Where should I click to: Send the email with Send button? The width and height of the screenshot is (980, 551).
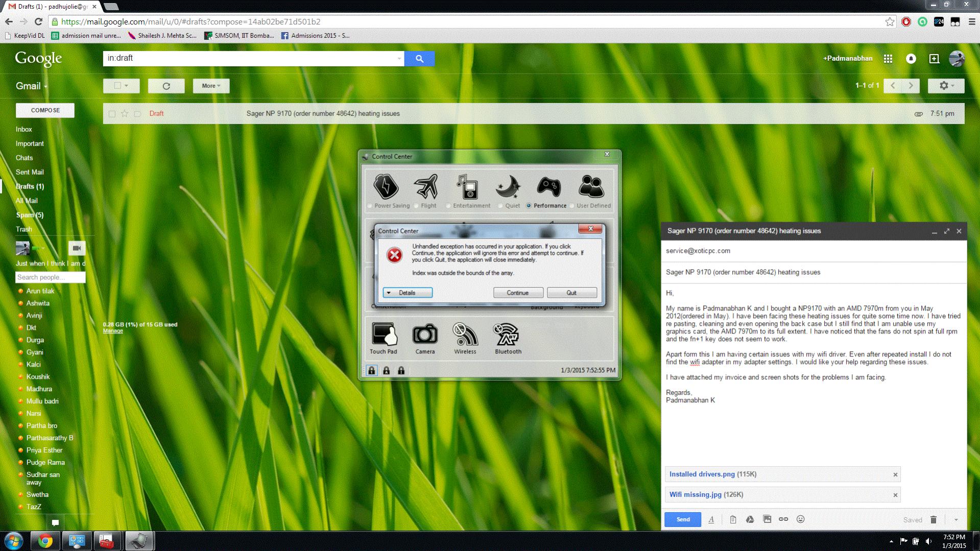[683, 519]
